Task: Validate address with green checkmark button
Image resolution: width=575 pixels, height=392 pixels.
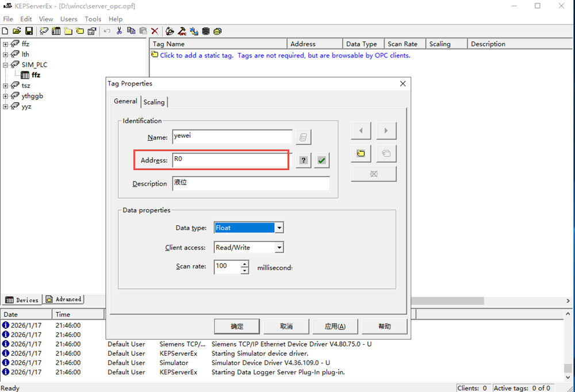Action: 321,160
